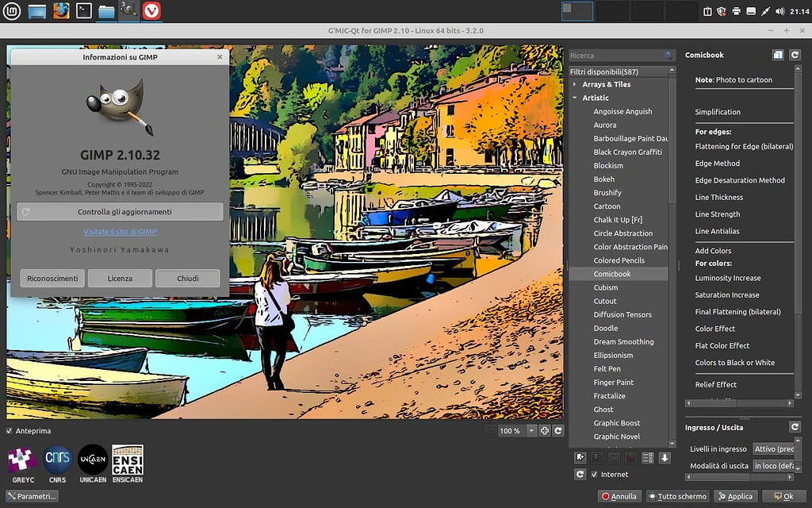Toggle Tutto schermo fullscreen mode
The height and width of the screenshot is (508, 812).
tap(678, 495)
